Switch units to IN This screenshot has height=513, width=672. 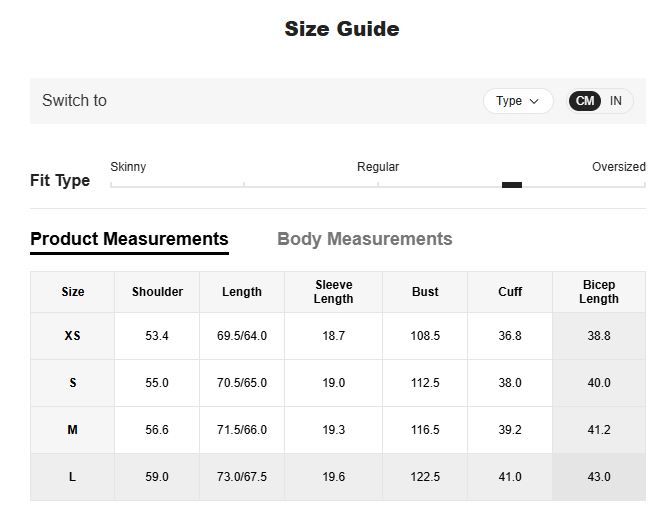coord(616,101)
